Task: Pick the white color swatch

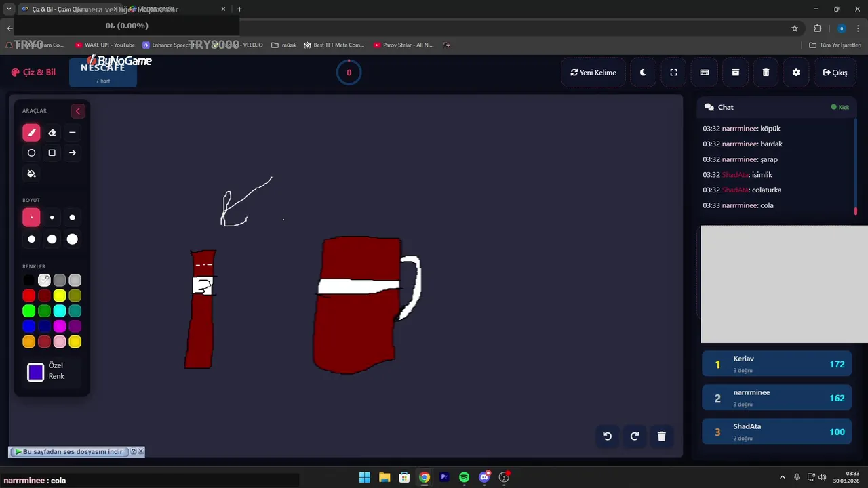Action: click(44, 280)
